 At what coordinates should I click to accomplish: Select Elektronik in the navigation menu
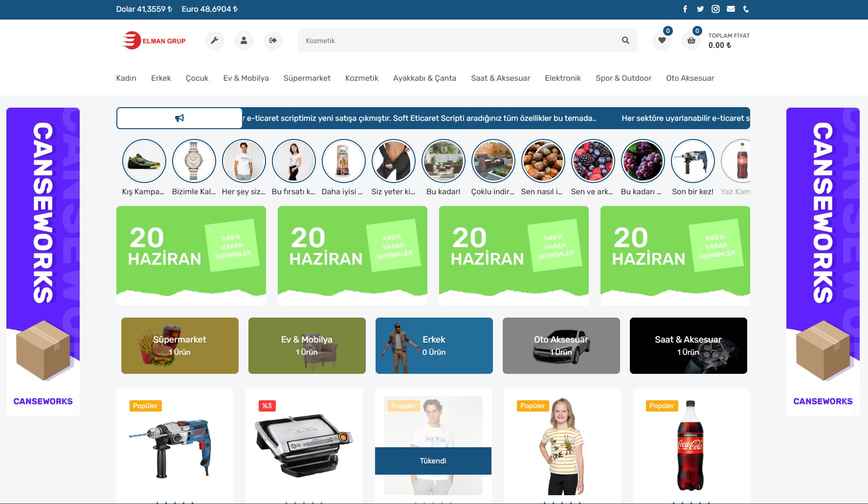click(x=562, y=78)
